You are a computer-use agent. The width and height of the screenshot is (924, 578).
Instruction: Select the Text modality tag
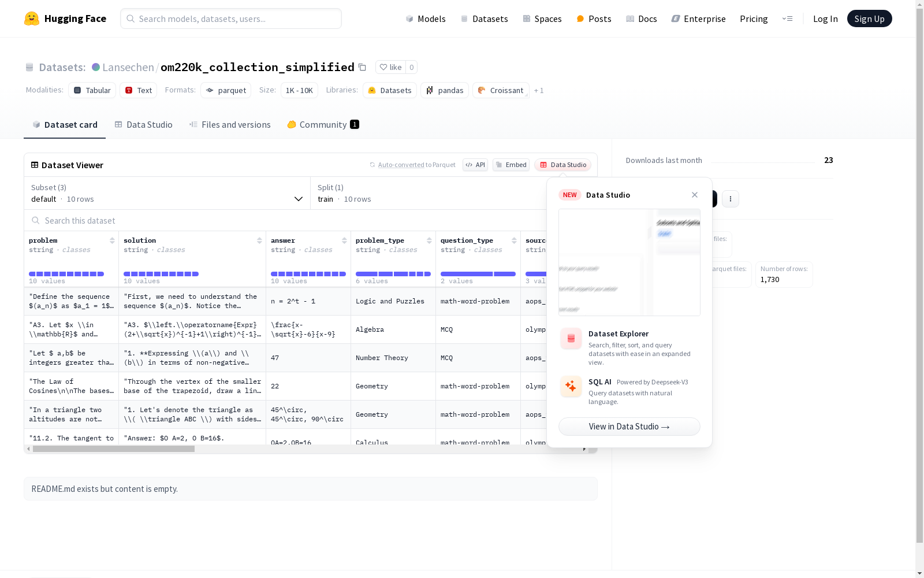click(x=139, y=90)
